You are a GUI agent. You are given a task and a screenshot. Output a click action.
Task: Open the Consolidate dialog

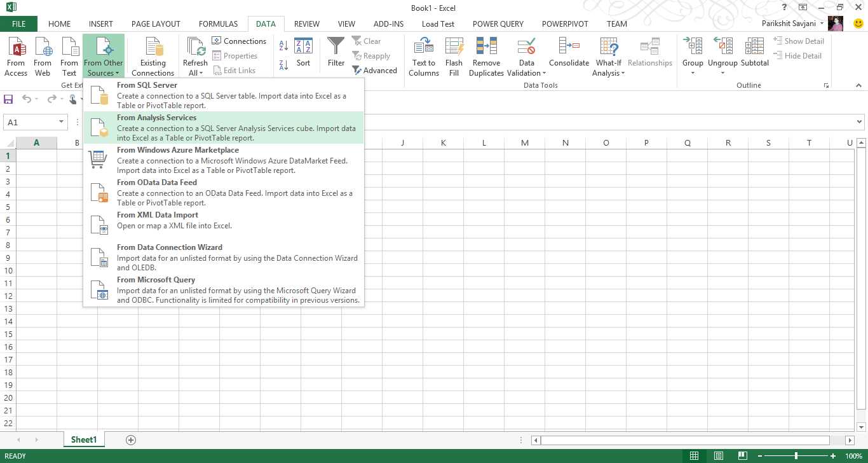coord(568,56)
